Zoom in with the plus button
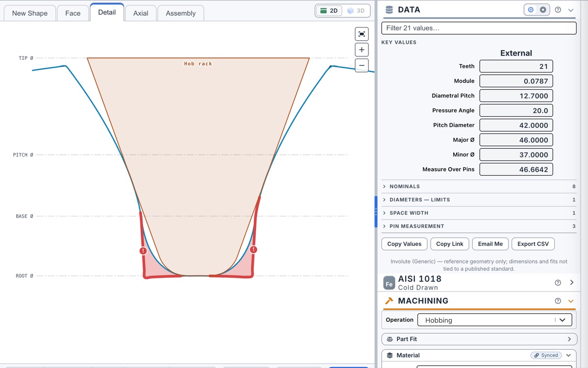The width and height of the screenshot is (588, 368). [x=362, y=50]
